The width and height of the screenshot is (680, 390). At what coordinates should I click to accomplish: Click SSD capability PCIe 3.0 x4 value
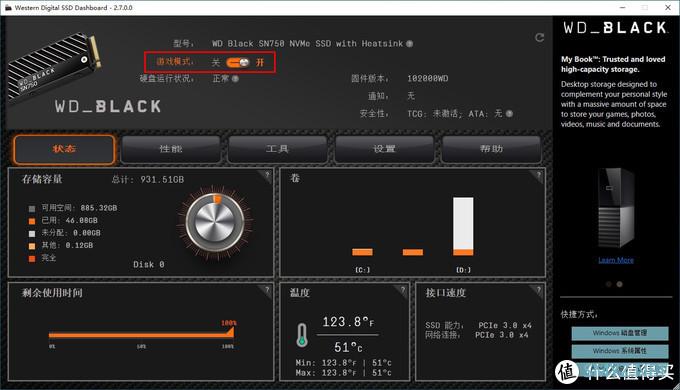click(505, 325)
